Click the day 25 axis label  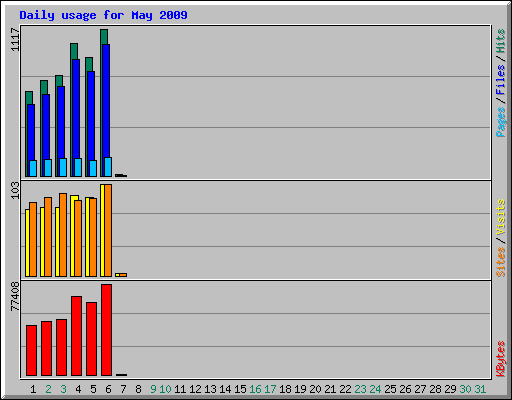390,389
